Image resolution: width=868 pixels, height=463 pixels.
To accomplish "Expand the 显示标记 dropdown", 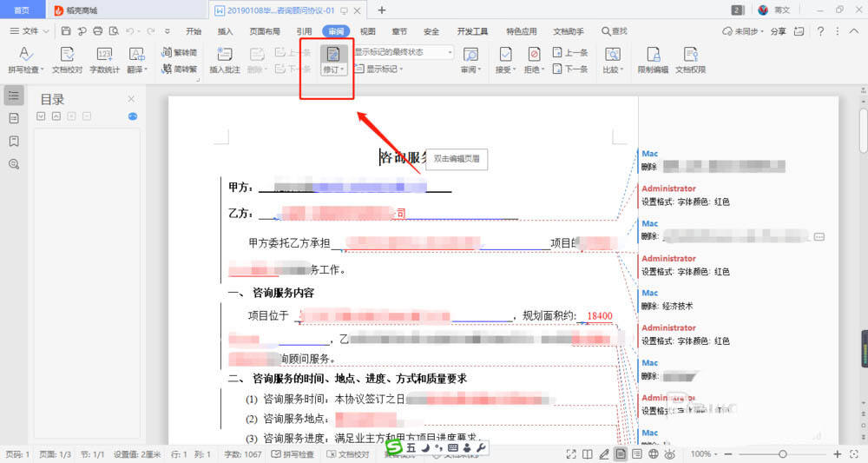I will [x=379, y=69].
